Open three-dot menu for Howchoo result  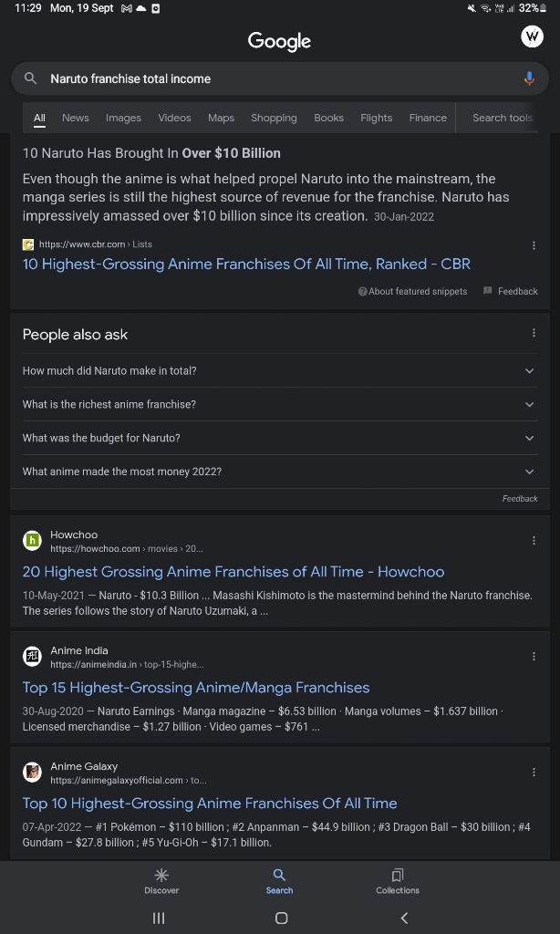point(534,541)
